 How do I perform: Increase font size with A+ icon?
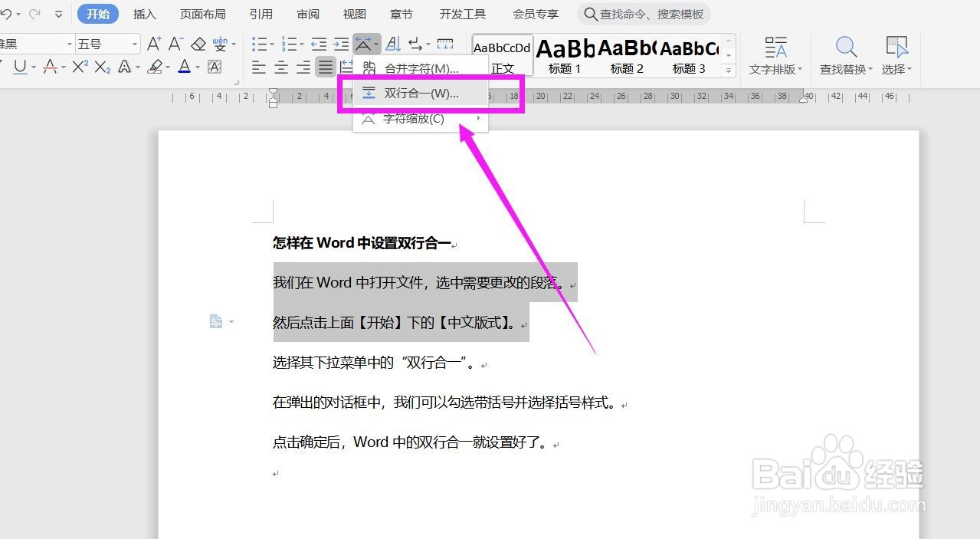point(154,44)
